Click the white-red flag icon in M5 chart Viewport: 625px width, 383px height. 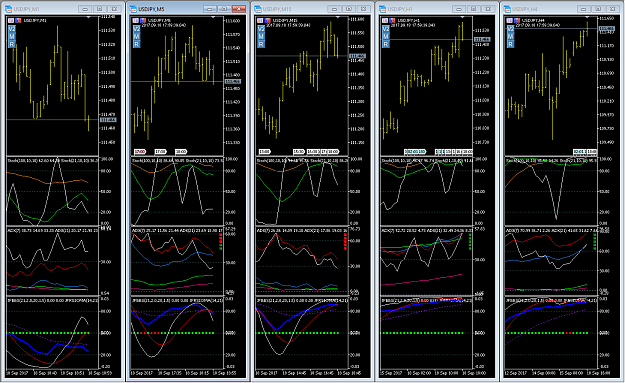point(136,20)
